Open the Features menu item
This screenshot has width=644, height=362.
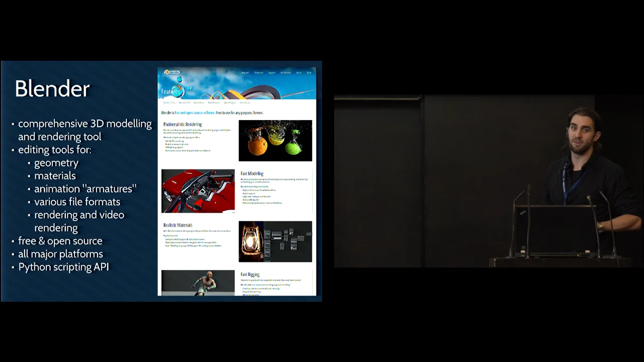(x=245, y=72)
